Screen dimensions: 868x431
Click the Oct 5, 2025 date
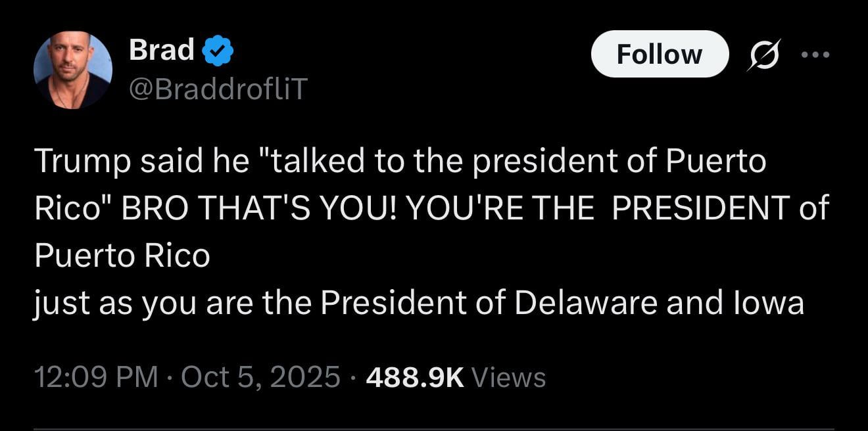(x=260, y=377)
